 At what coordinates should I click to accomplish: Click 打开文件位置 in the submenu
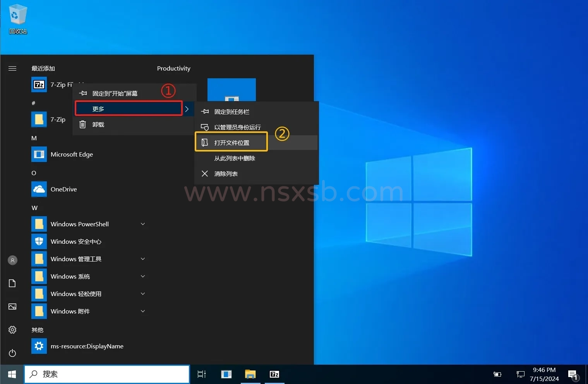[x=256, y=143]
